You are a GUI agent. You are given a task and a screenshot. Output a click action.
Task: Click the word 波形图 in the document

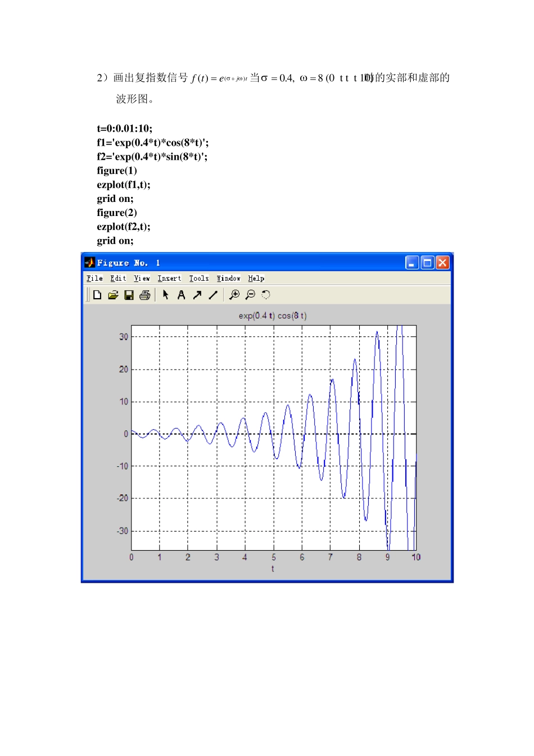(x=132, y=99)
